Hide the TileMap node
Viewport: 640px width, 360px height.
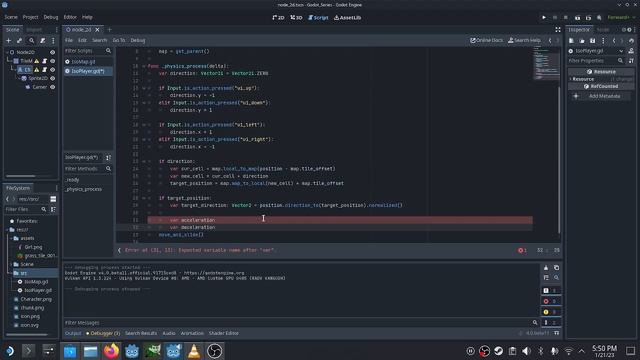52,61
